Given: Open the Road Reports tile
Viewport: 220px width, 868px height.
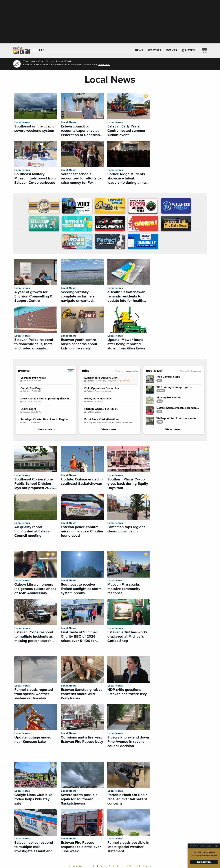Looking at the screenshot, I should 77,241.
